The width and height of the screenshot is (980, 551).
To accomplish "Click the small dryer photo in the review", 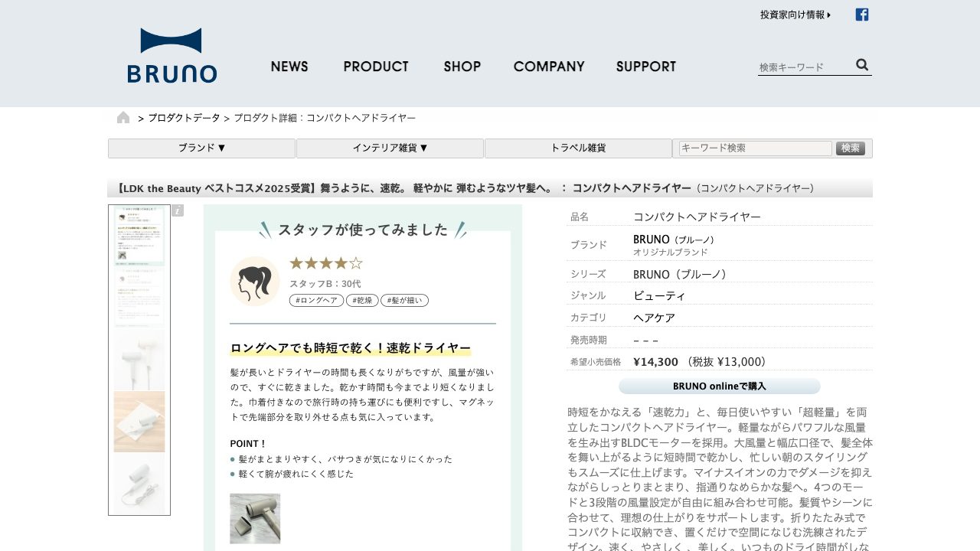I will click(x=255, y=519).
